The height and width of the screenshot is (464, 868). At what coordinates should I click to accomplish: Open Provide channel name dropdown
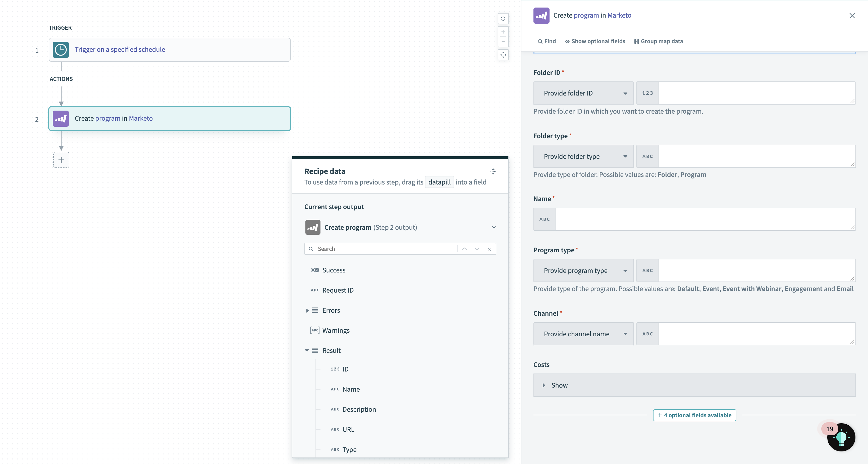point(583,334)
